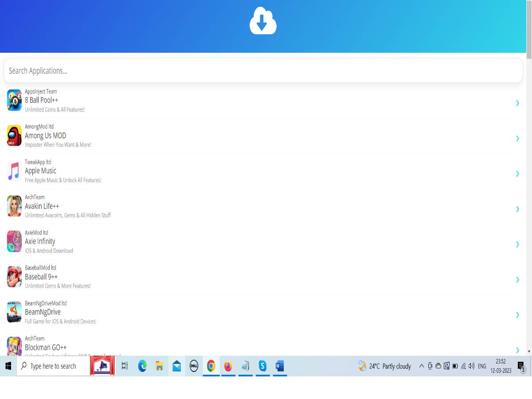Click the 'BaseballMod ltd' developer label
The width and height of the screenshot is (532, 399).
[40, 268]
